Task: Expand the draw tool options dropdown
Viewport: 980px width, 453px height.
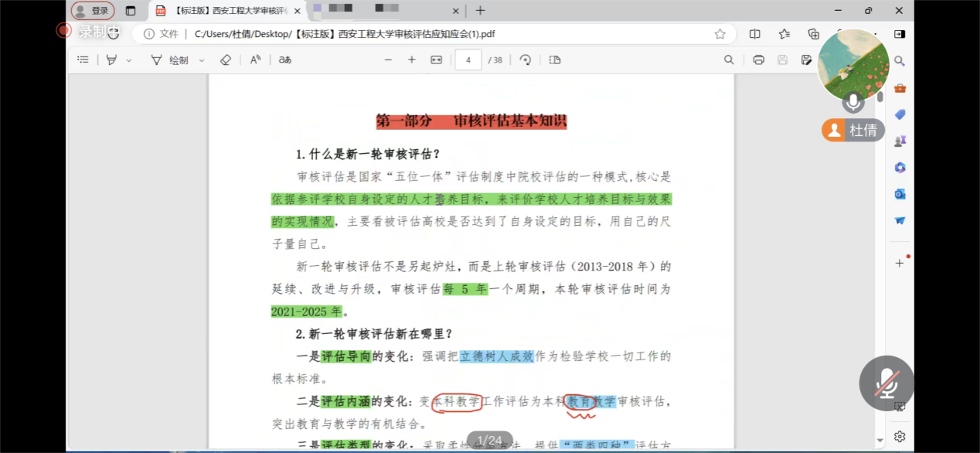Action: tap(202, 60)
